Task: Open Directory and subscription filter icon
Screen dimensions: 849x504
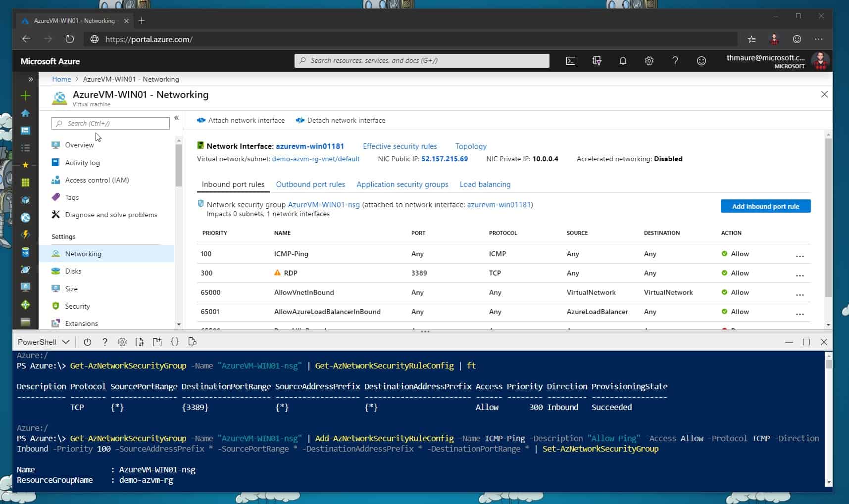Action: pyautogui.click(x=597, y=61)
